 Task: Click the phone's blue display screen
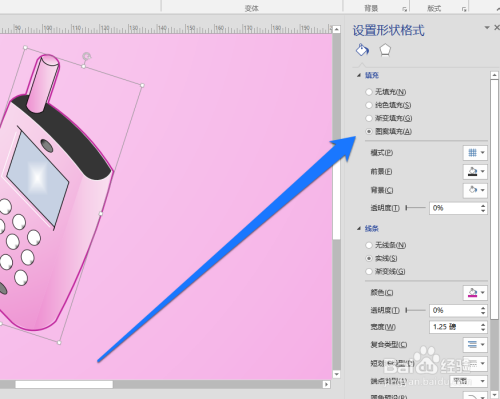[38, 178]
